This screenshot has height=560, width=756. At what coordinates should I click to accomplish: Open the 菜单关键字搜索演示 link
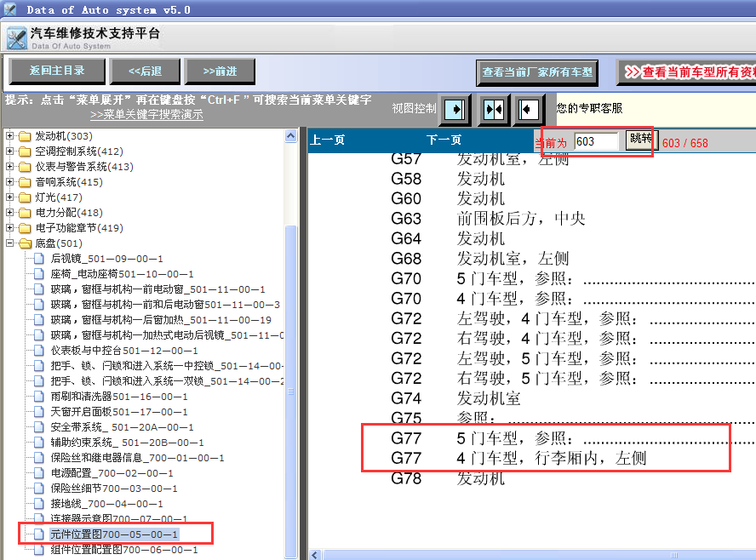click(x=146, y=115)
